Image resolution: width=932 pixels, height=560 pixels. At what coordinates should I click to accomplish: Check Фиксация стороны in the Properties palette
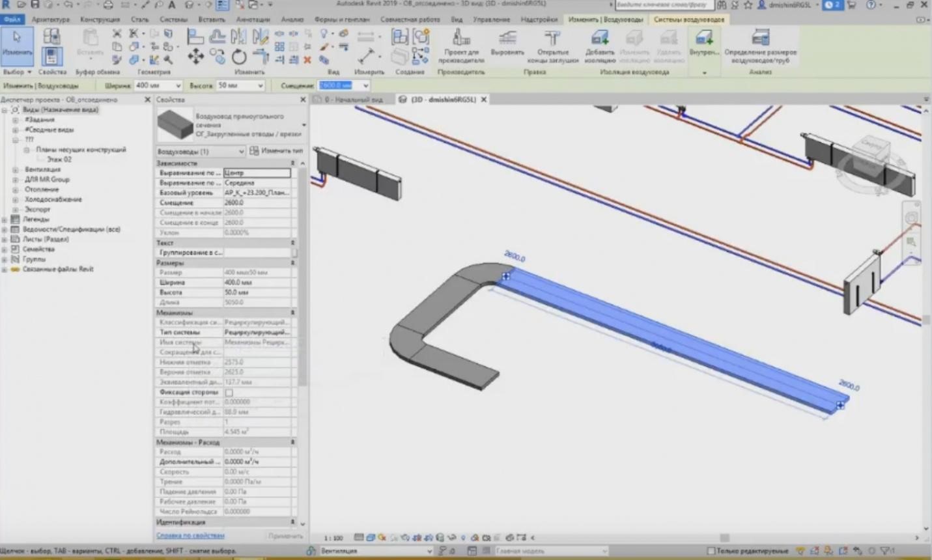click(x=229, y=392)
